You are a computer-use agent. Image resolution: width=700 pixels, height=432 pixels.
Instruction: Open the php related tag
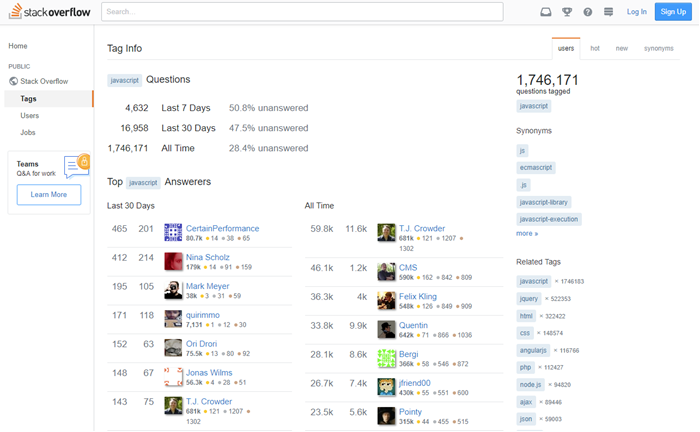[525, 367]
